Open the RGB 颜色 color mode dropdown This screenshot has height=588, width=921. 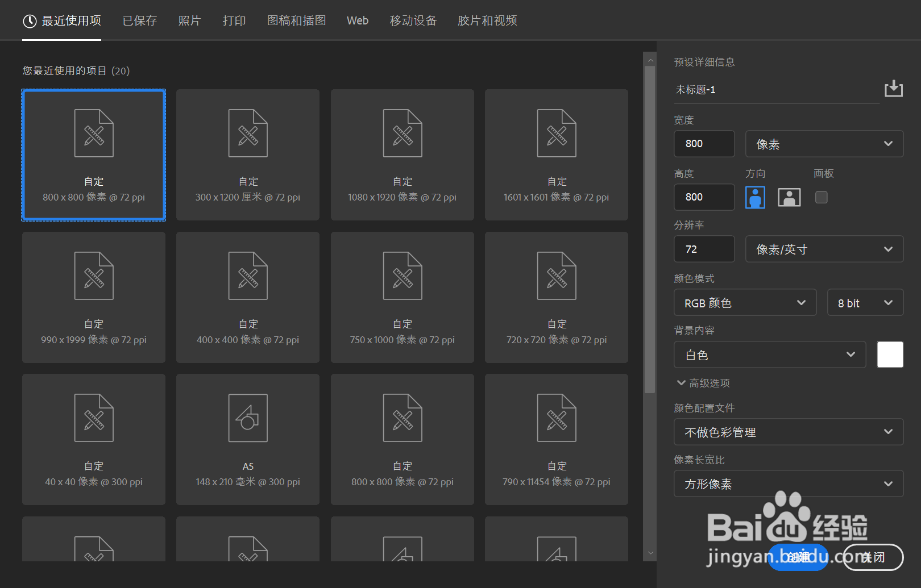pos(745,302)
